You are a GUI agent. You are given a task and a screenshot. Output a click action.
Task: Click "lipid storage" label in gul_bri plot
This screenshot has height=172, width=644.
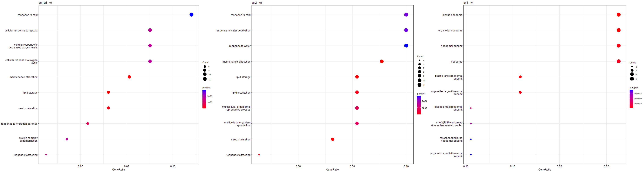[30, 93]
